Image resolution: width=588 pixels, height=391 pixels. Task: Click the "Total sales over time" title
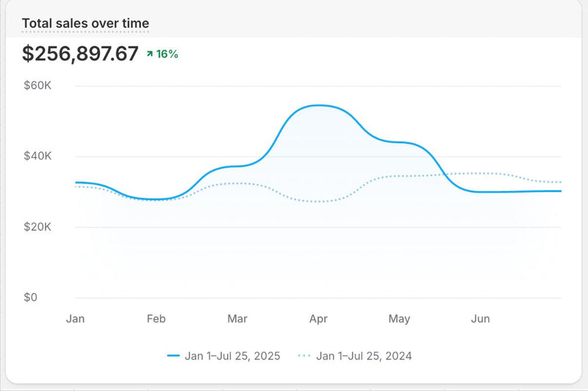click(x=85, y=24)
